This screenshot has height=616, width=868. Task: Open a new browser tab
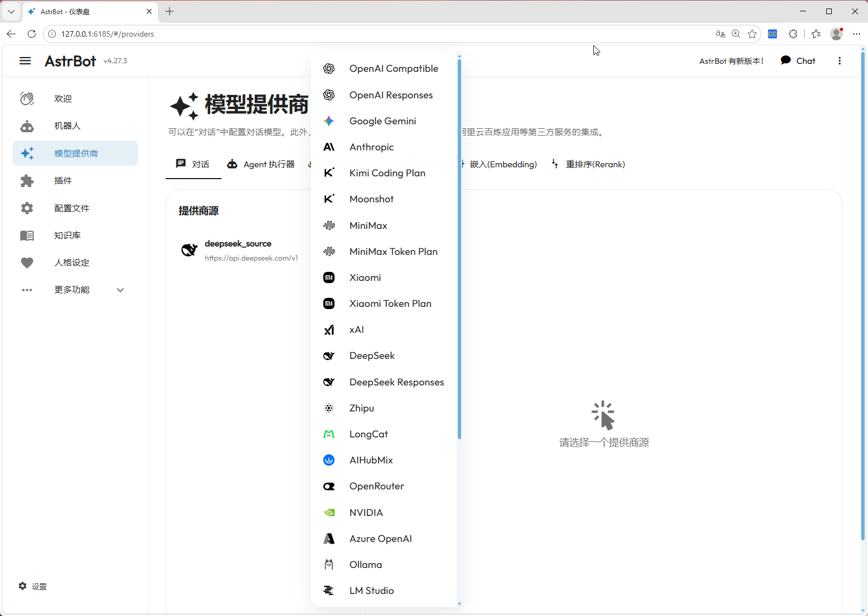pos(170,11)
